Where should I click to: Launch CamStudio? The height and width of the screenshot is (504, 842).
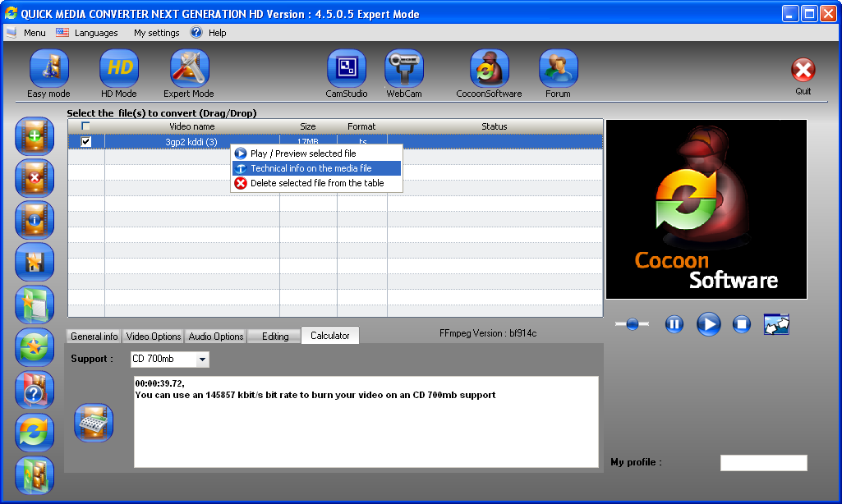(347, 69)
